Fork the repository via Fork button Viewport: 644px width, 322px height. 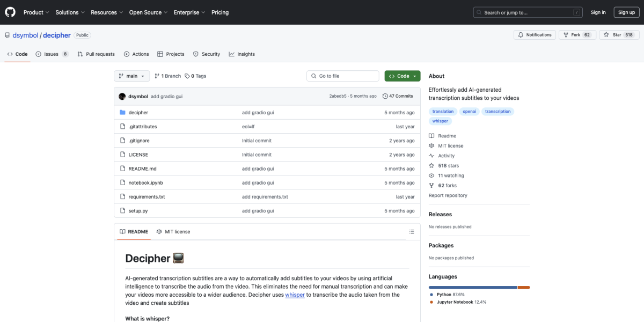pos(572,35)
